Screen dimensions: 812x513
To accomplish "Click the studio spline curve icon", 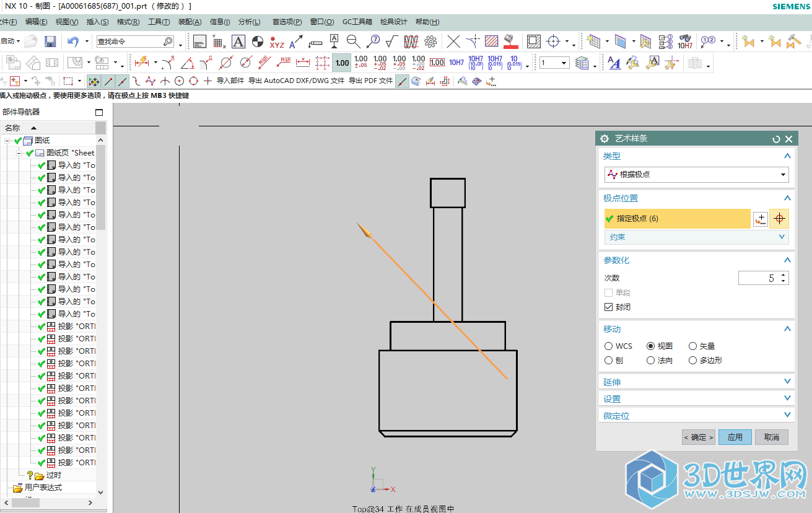I will [150, 81].
